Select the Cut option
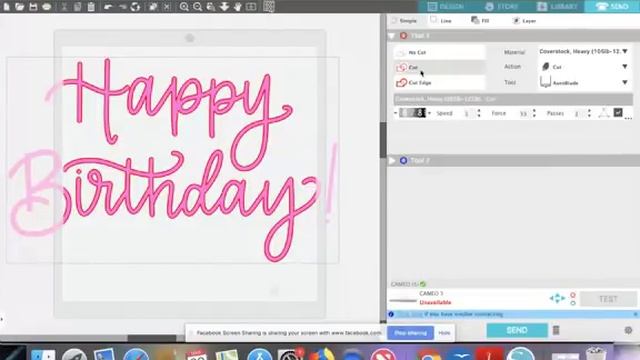Viewport: 640px width, 360px height. click(x=439, y=67)
